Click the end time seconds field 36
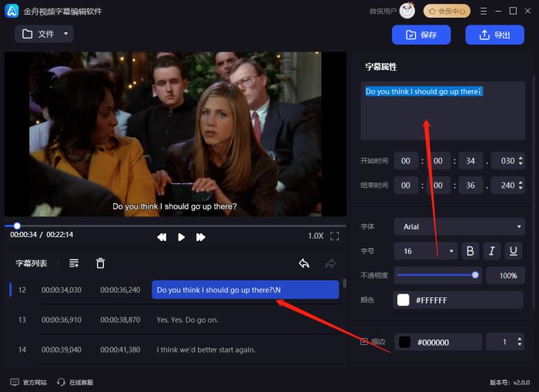This screenshot has width=539, height=392. pos(470,186)
